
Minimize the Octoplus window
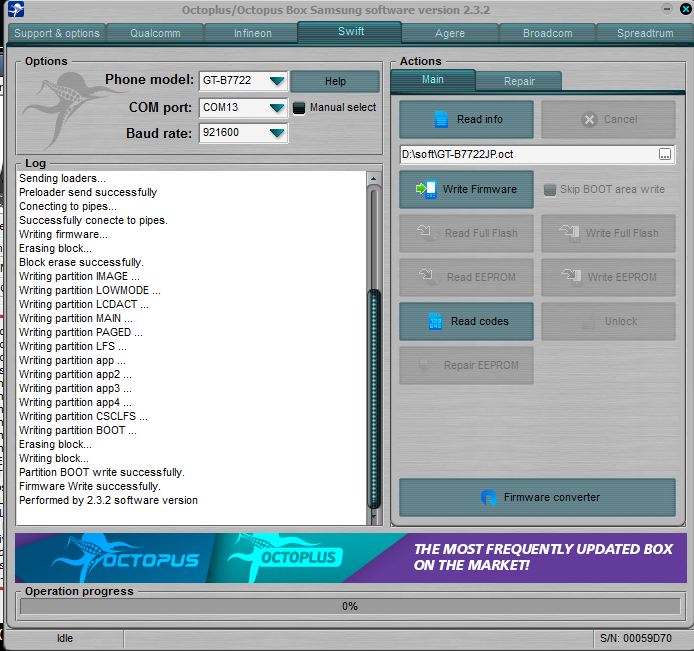667,8
